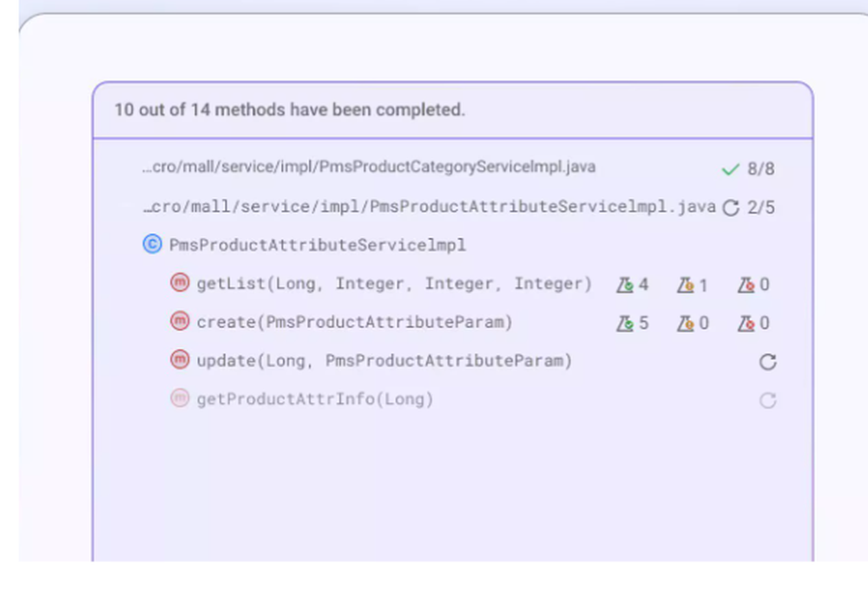
Task: Click the faded spinner on the getProductAttrInfo row
Action: (767, 400)
